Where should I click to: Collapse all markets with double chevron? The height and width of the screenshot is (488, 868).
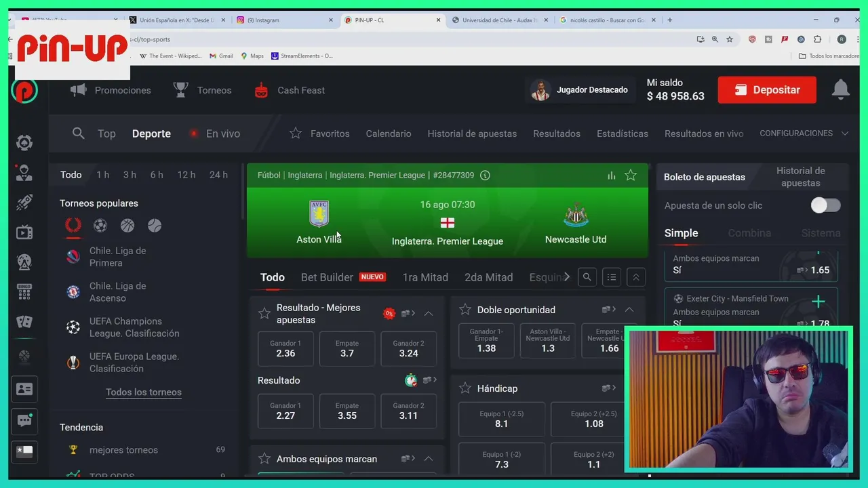[x=636, y=277]
